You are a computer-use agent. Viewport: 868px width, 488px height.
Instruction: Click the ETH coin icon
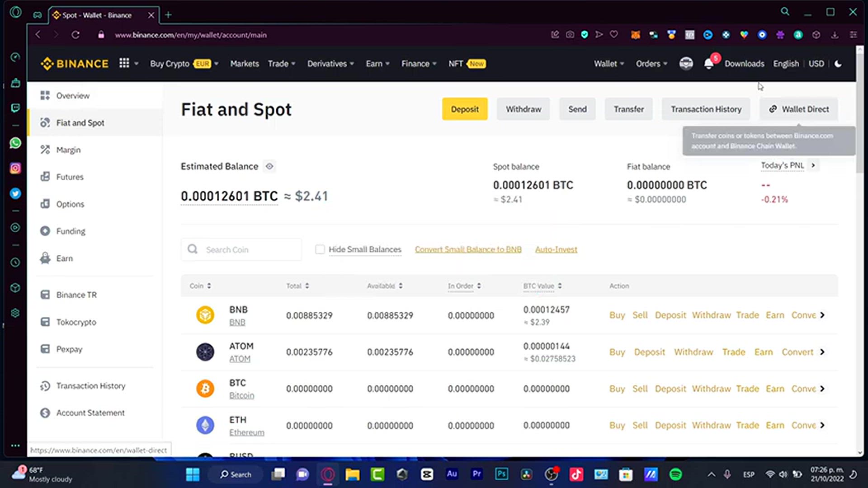coord(205,425)
